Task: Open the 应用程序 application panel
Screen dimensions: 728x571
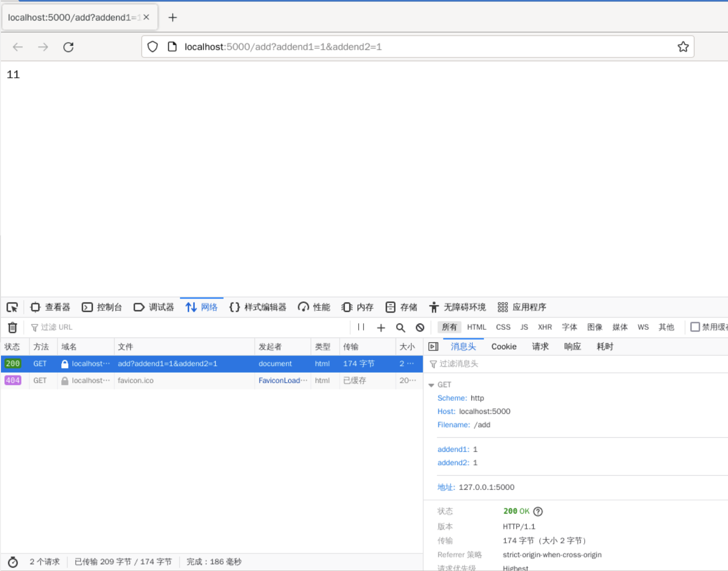Action: coord(522,307)
